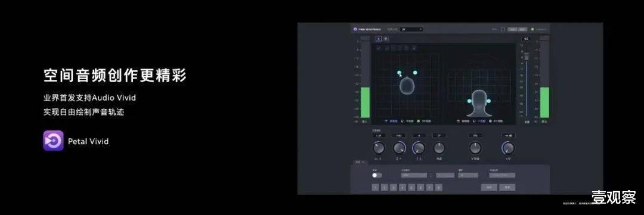This screenshot has height=215, width=644.
Task: Click speaker icon below the input meter
Action: click(355, 121)
